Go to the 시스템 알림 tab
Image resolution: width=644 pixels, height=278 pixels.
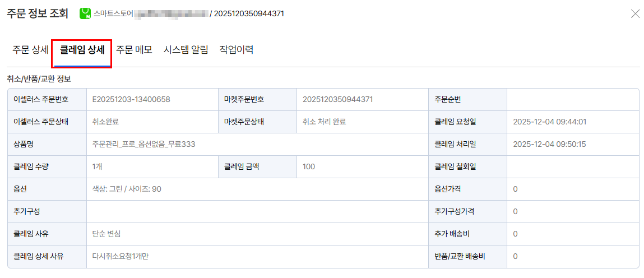186,50
